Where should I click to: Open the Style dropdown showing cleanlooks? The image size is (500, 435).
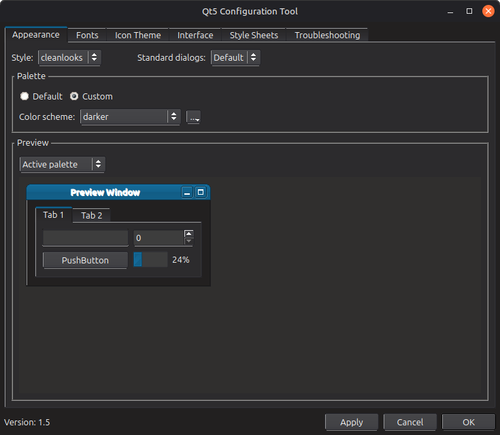click(x=69, y=58)
